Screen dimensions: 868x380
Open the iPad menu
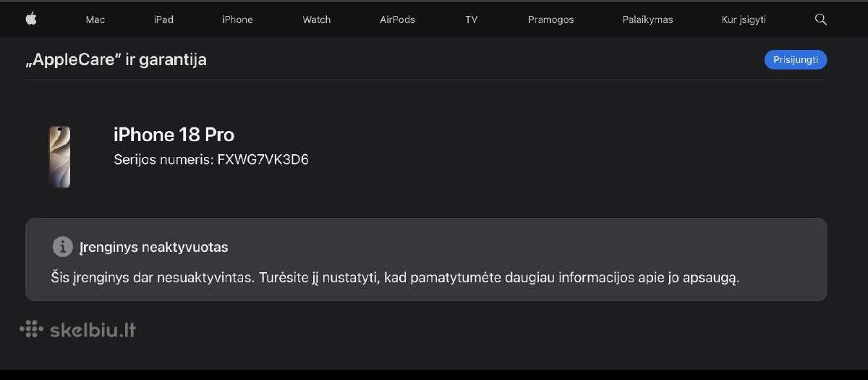click(x=163, y=20)
